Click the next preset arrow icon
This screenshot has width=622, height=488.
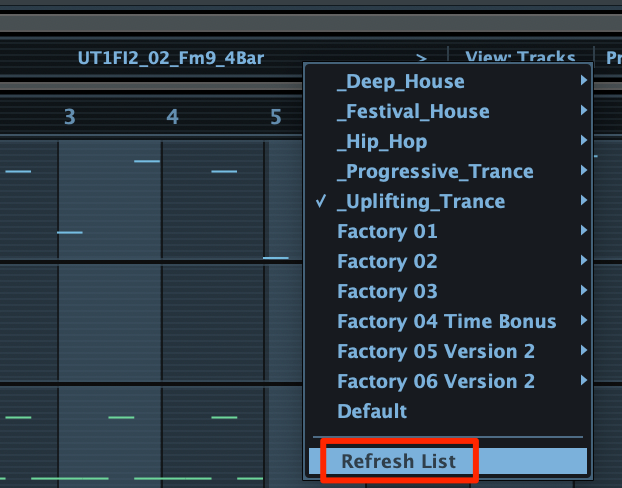[x=421, y=58]
